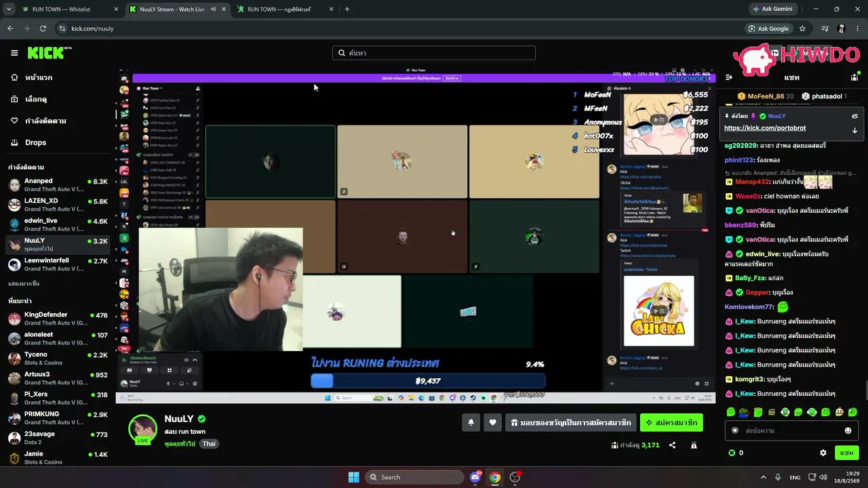This screenshot has width=868, height=488.
Task: Go back in browser history
Action: click(10, 28)
